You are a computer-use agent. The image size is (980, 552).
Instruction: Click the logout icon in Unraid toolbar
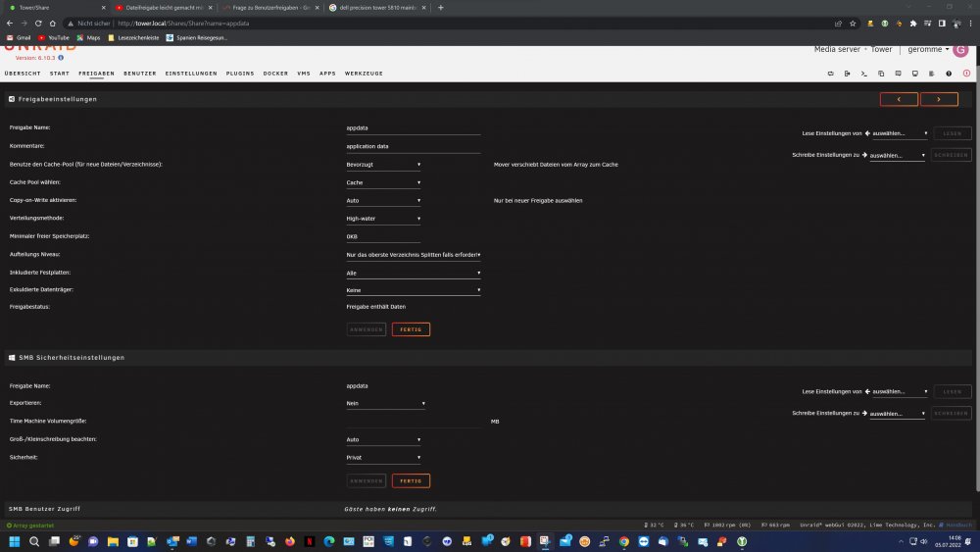click(x=847, y=74)
